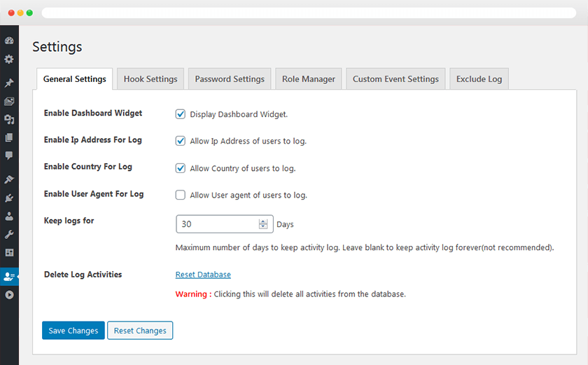The image size is (588, 365).
Task: Click the gear icon in the sidebar
Action: (x=9, y=60)
